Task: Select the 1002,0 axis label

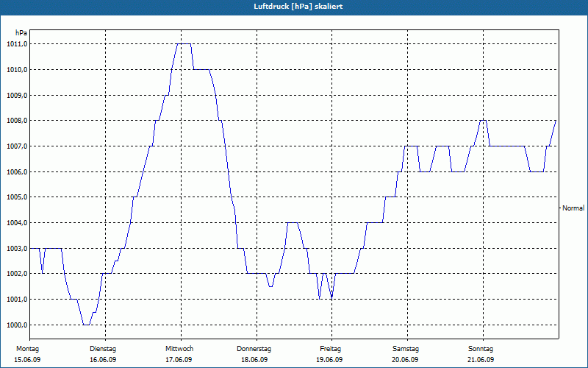Action: coord(17,274)
